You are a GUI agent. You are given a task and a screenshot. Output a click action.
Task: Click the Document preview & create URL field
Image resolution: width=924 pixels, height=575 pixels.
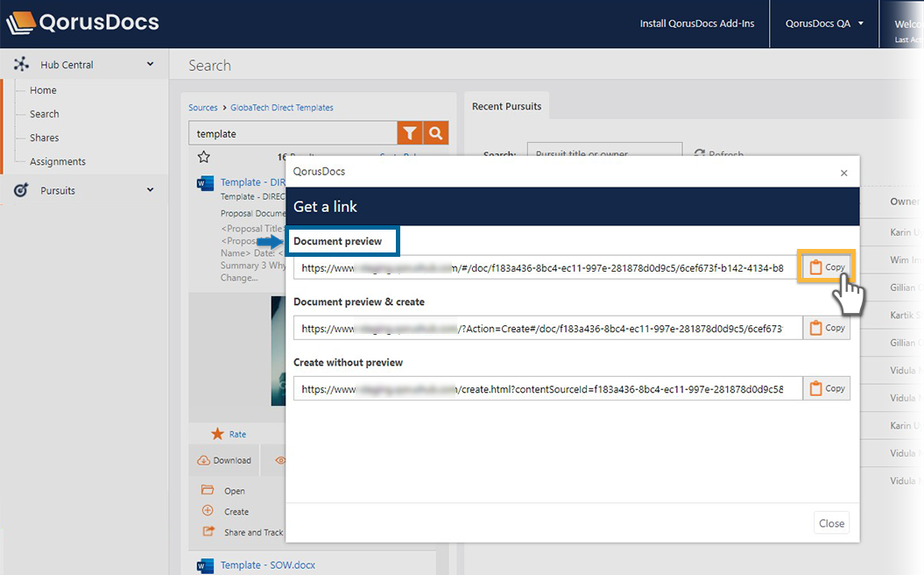[548, 329]
